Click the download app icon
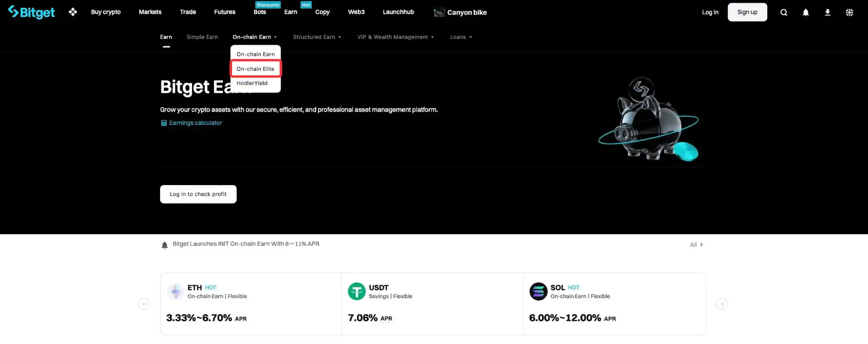This screenshot has height=344, width=868. tap(827, 13)
